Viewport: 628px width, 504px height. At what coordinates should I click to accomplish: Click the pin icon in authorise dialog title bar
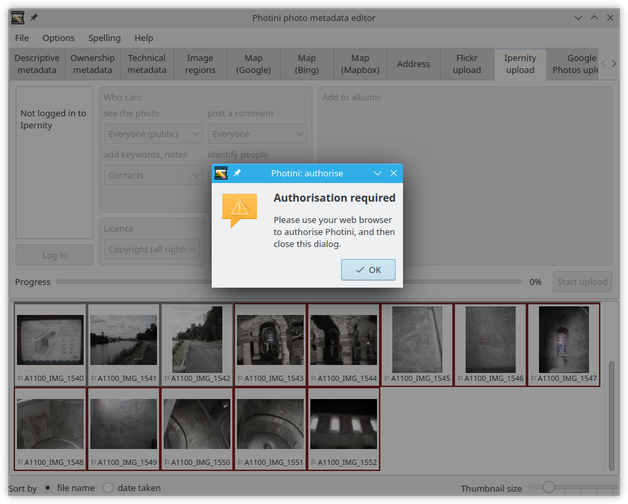click(238, 173)
